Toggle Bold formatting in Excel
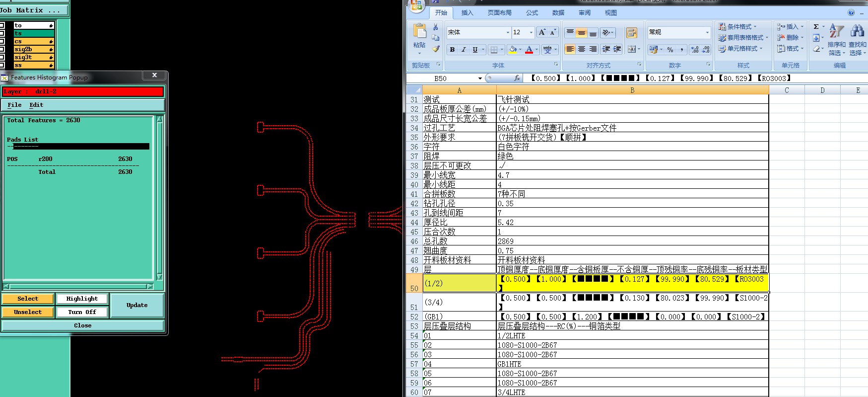This screenshot has height=397, width=868. [452, 50]
